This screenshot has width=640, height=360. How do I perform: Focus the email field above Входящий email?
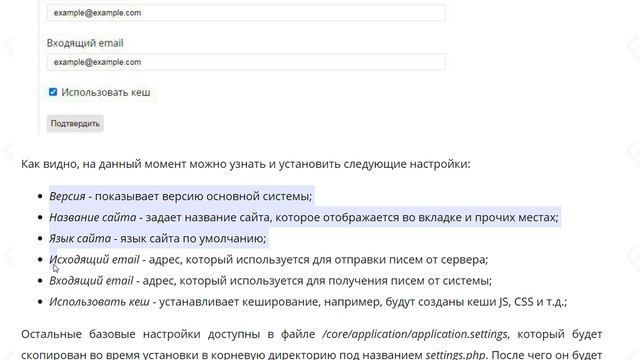pos(246,13)
